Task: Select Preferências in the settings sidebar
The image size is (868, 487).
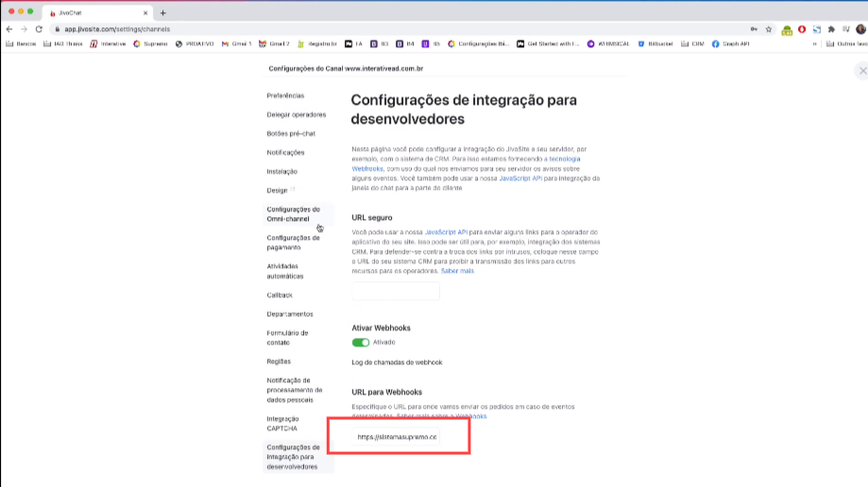Action: click(x=285, y=95)
